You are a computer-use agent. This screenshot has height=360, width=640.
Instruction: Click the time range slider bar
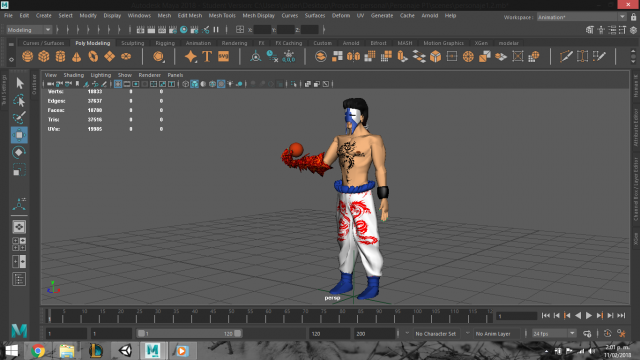tap(189, 333)
